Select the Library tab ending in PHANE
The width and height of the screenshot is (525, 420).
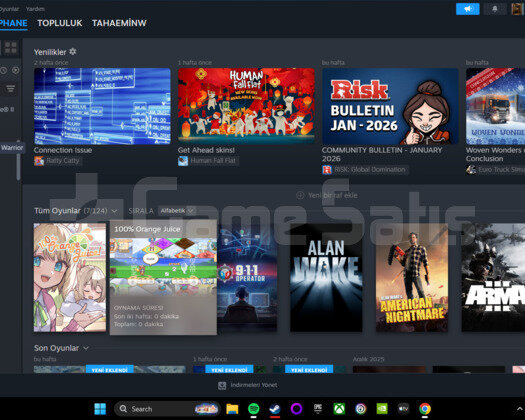(x=13, y=23)
